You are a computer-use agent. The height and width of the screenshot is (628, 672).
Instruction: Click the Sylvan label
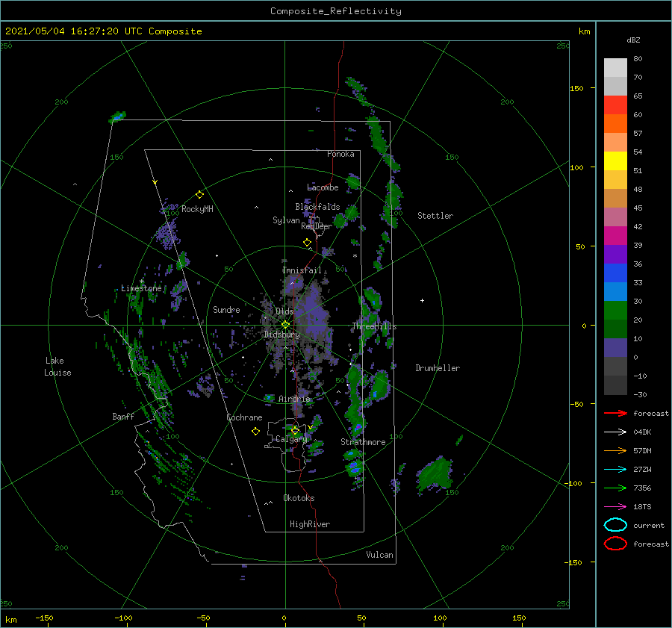point(286,220)
